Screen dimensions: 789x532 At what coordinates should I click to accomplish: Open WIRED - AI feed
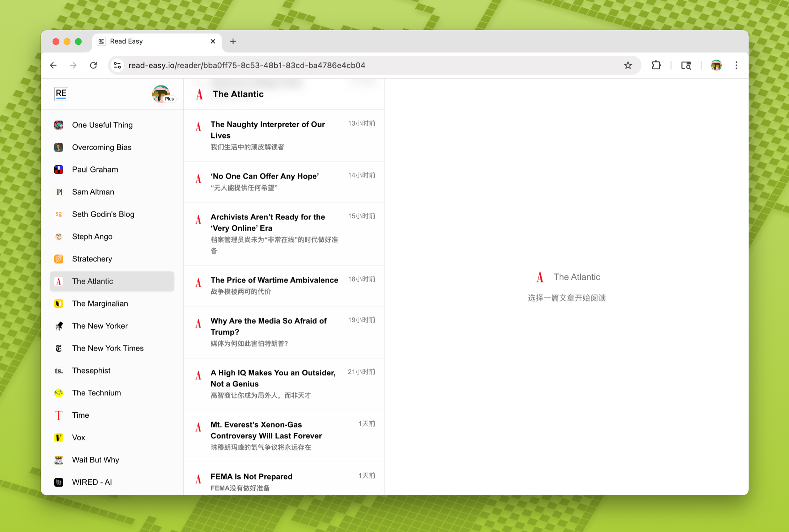pyautogui.click(x=112, y=483)
